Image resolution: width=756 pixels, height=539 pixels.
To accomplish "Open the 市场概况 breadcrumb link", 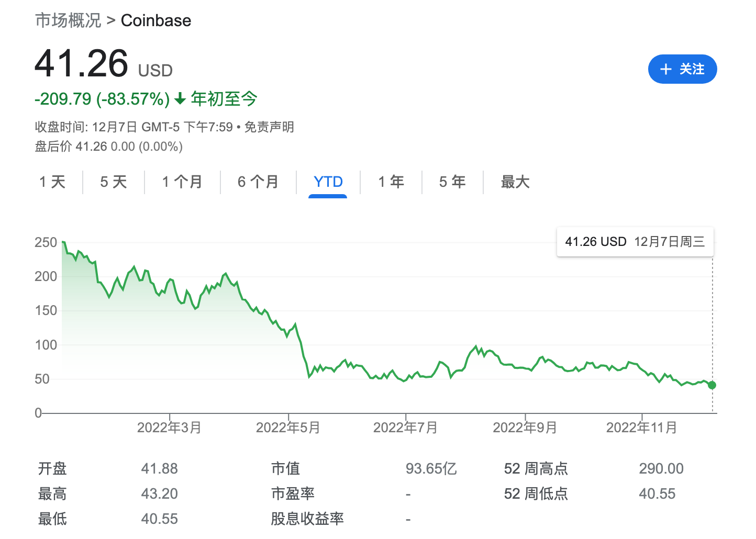I will click(68, 20).
